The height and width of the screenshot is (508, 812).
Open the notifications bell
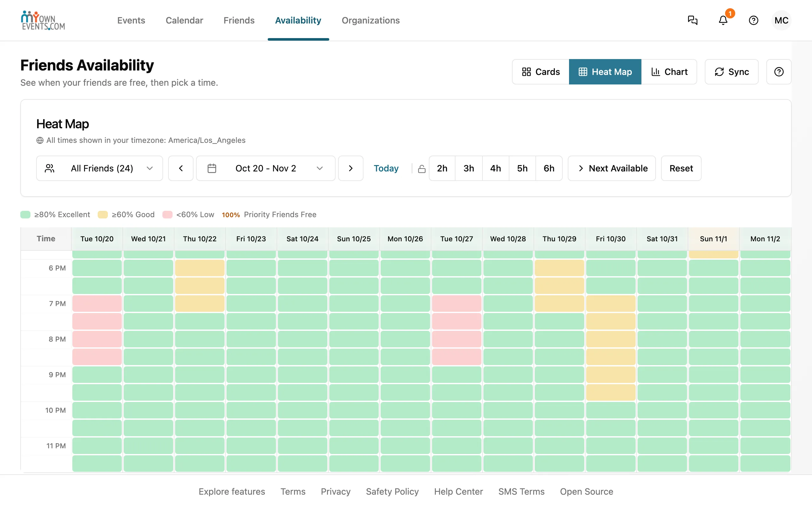point(723,20)
